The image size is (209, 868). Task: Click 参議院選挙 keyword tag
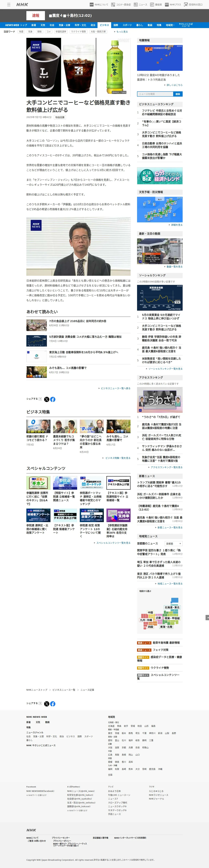61,32
